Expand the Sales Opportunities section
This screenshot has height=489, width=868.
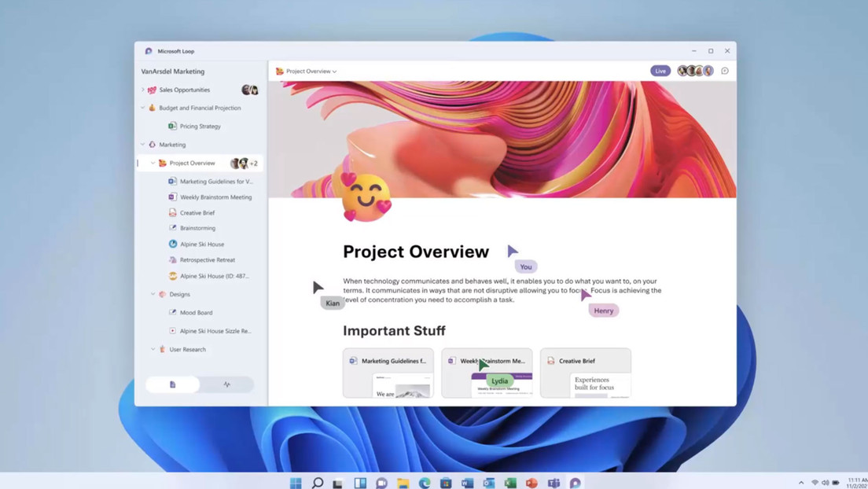tap(143, 90)
